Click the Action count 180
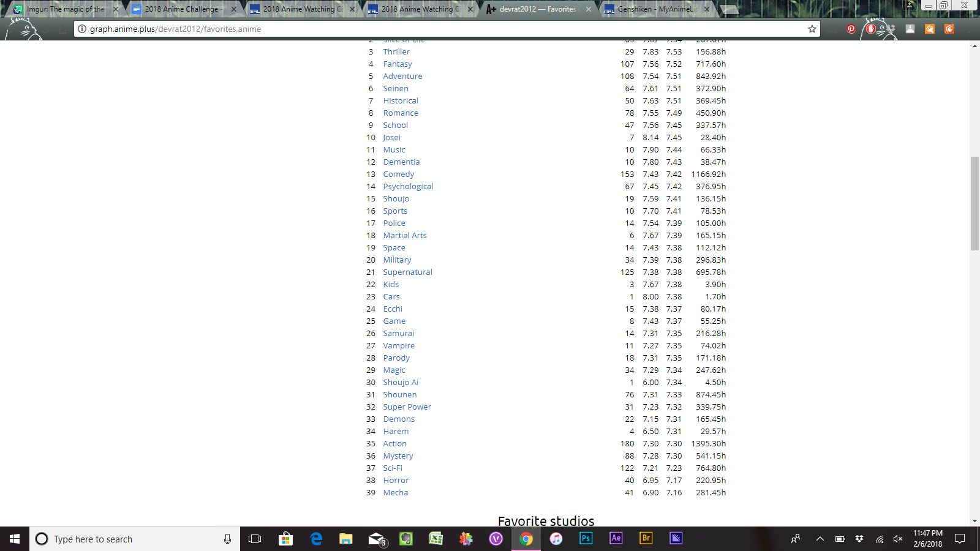 point(627,444)
